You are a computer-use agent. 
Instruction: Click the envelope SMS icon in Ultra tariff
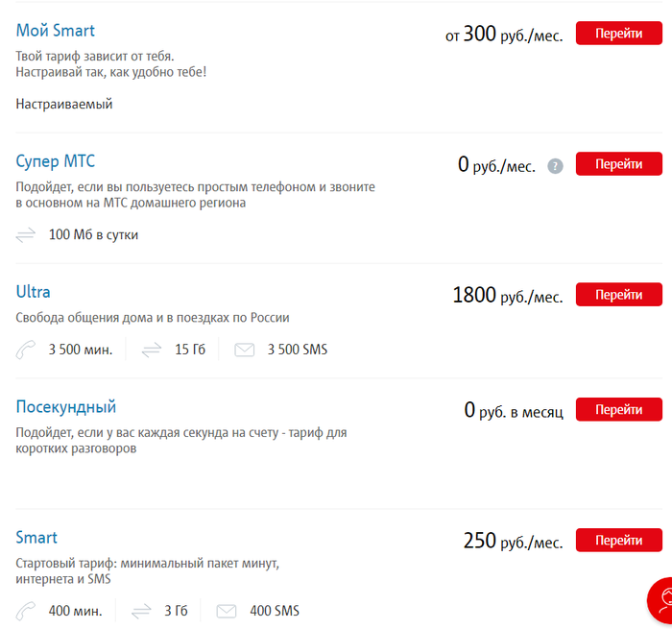[x=245, y=350]
